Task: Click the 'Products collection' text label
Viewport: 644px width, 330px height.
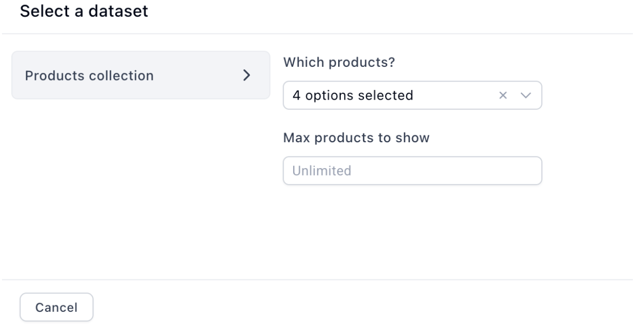Action: tap(89, 75)
